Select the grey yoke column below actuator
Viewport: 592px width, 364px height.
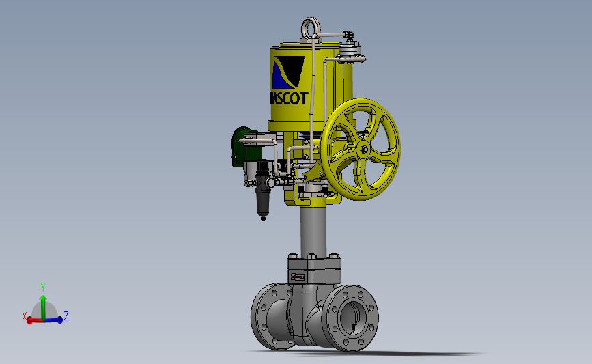pos(313,231)
